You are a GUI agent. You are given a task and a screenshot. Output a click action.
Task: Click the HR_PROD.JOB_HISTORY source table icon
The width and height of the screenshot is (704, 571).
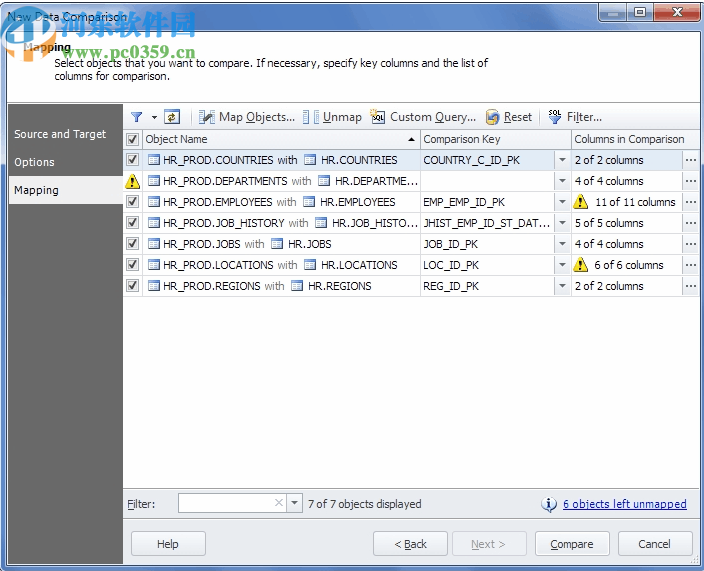point(154,223)
